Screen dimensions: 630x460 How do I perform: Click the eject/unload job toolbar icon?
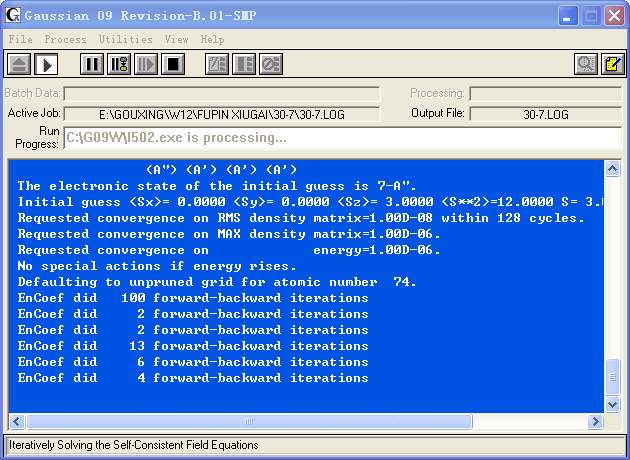tap(19, 64)
